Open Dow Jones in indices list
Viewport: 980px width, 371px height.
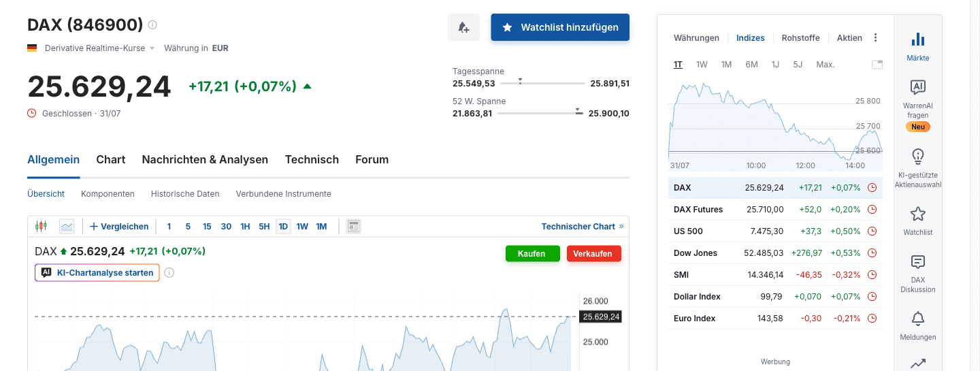tap(696, 253)
